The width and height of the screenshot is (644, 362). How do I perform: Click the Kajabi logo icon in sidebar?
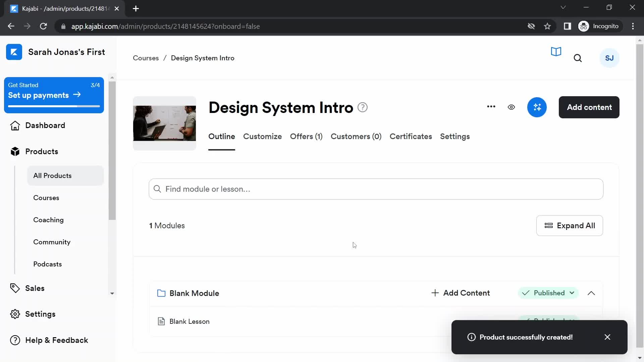tap(14, 52)
